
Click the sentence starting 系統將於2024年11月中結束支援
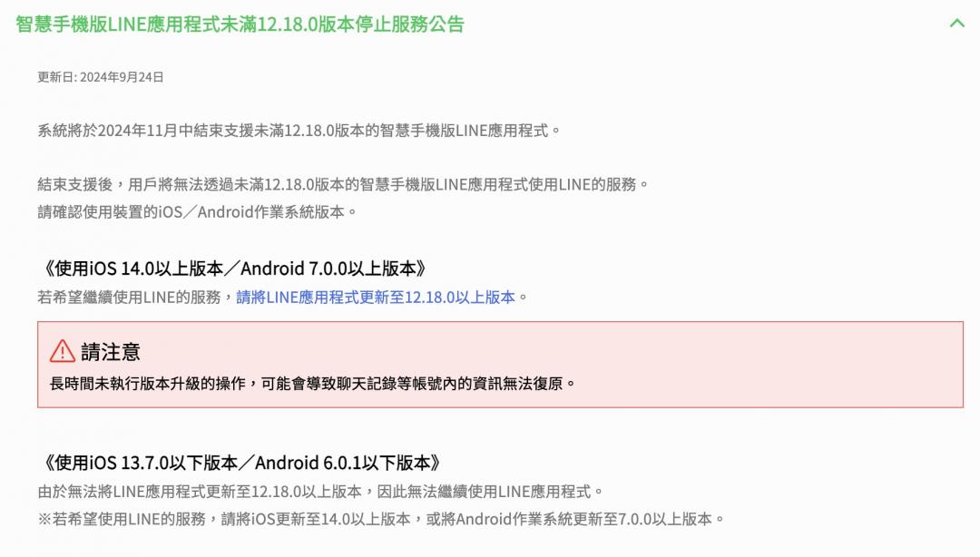click(299, 130)
